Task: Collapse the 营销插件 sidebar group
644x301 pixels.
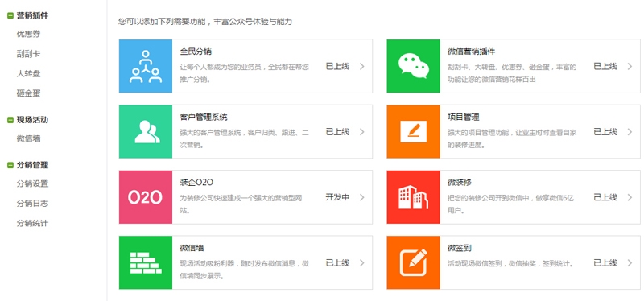Action: pyautogui.click(x=10, y=15)
